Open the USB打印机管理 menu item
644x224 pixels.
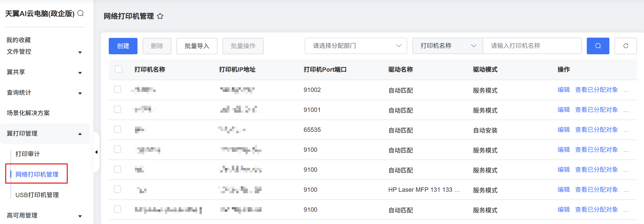pos(37,195)
